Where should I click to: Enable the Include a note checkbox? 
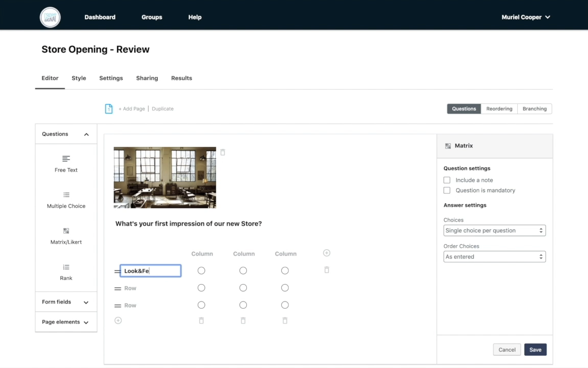[x=447, y=180]
